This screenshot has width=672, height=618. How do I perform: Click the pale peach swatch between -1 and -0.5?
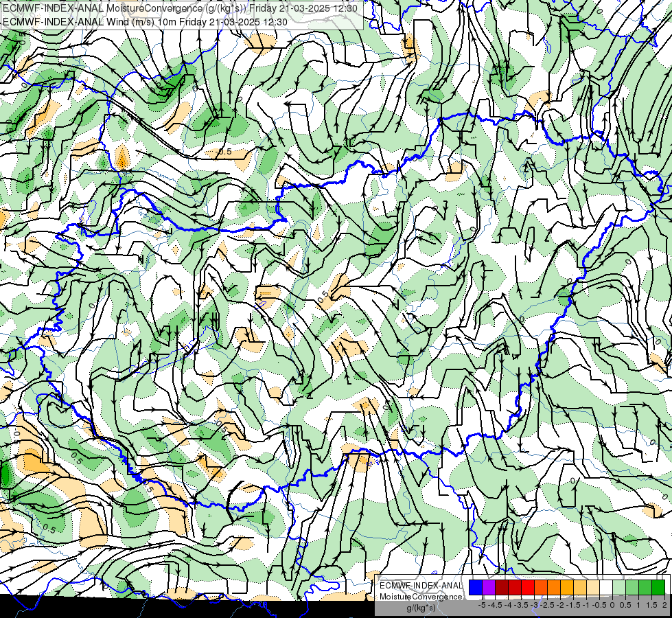click(593, 587)
